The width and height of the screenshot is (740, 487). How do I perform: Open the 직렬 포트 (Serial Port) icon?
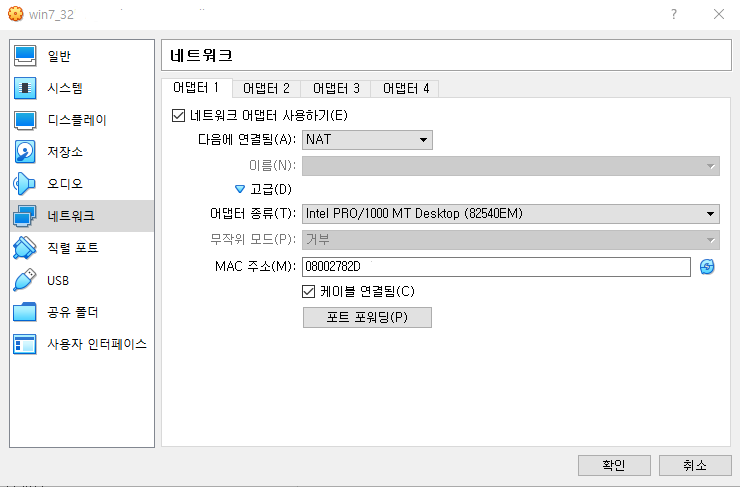[x=26, y=248]
